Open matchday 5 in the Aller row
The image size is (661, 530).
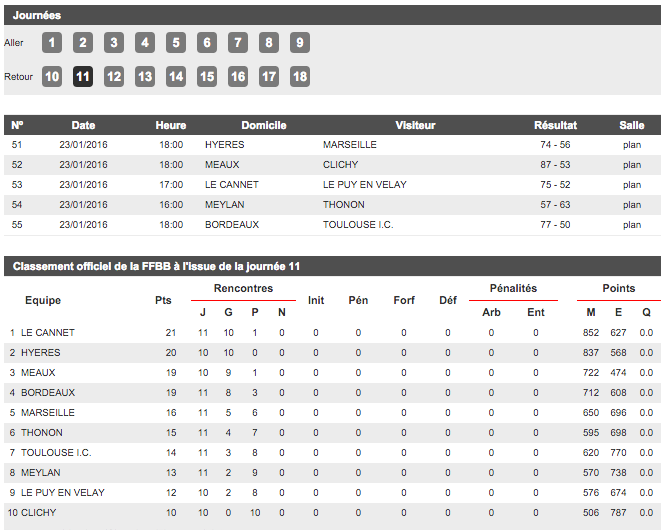pyautogui.click(x=176, y=43)
